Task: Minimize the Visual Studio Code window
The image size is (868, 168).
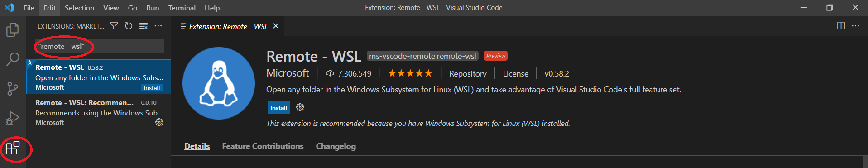Action: pyautogui.click(x=804, y=8)
